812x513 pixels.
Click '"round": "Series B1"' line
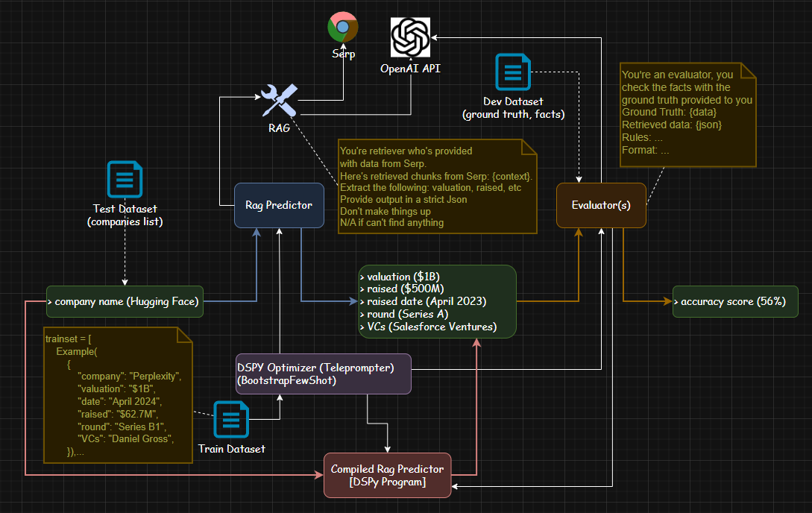pos(122,427)
